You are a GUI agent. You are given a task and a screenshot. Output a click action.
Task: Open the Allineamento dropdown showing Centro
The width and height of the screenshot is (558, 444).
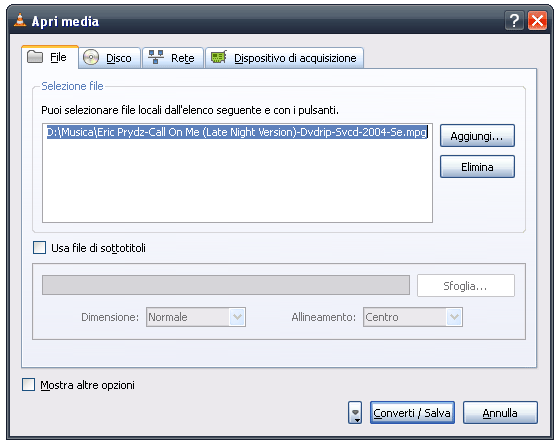click(x=413, y=317)
